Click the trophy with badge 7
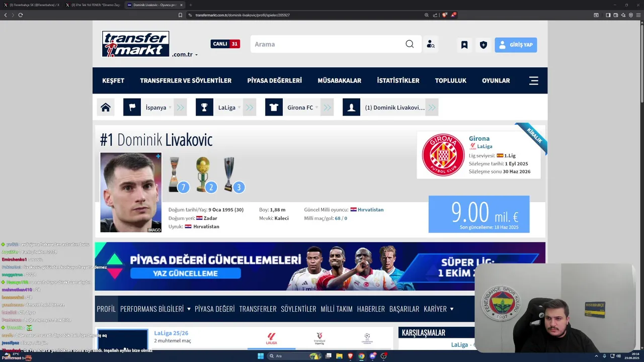644x362 pixels. pyautogui.click(x=178, y=175)
